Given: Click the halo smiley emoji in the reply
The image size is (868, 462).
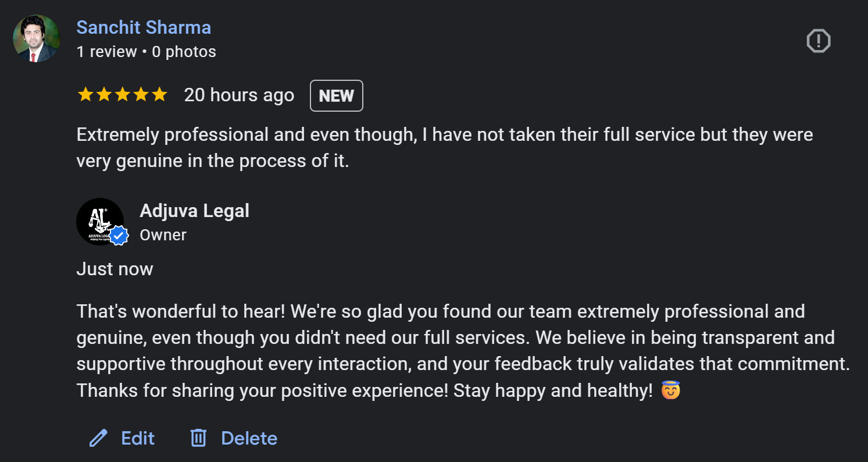Looking at the screenshot, I should [671, 390].
